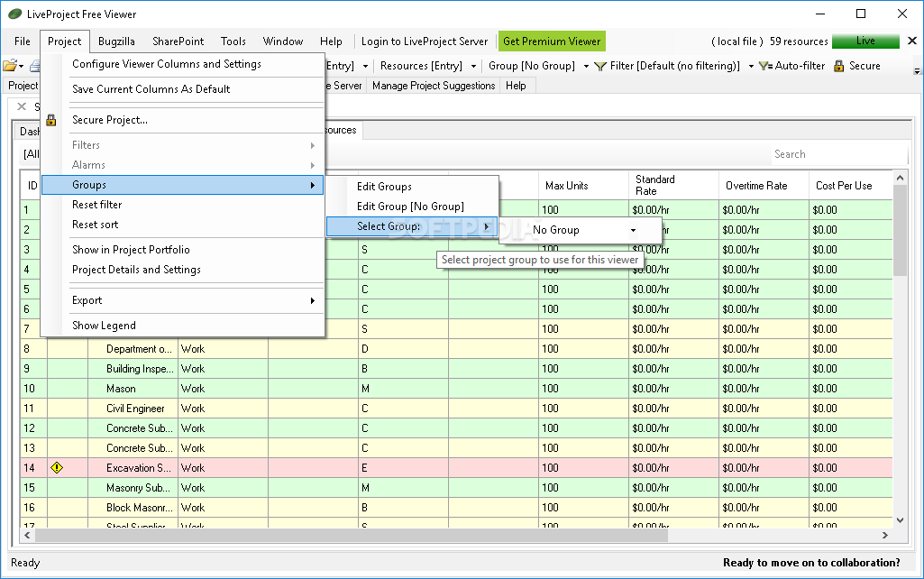Open the Window menu
This screenshot has width=924, height=579.
coord(283,41)
